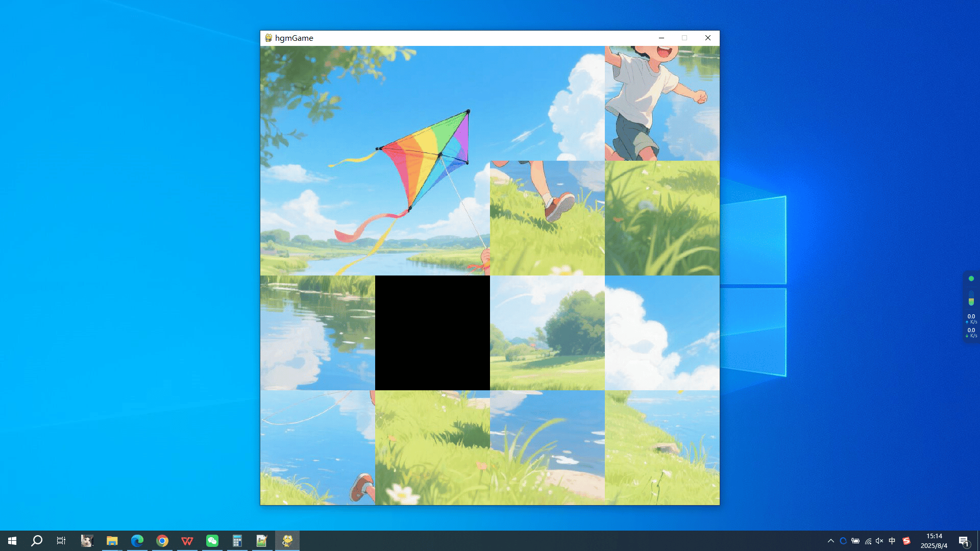The image size is (980, 551).
Task: Click the grass and white flower tile below black square
Action: [432, 447]
